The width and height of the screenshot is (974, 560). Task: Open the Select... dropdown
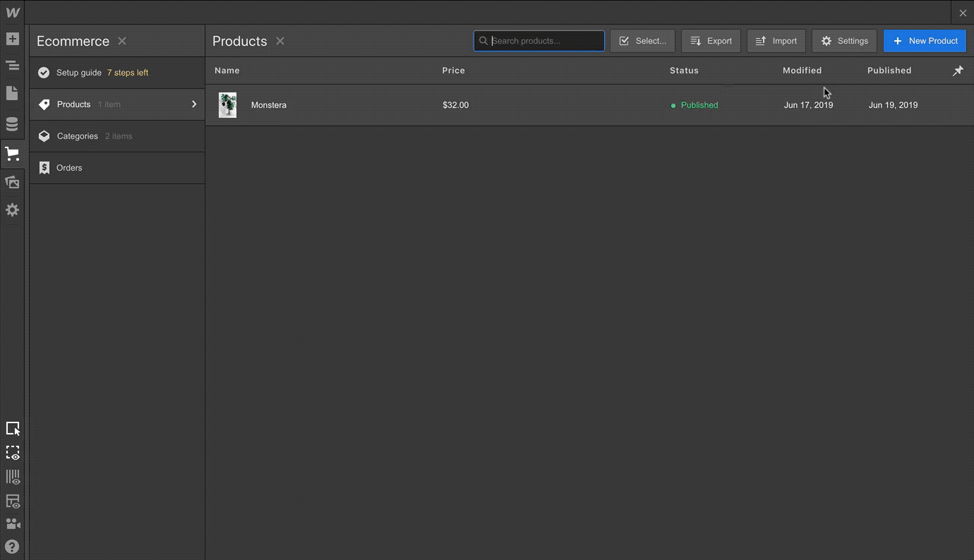point(642,40)
